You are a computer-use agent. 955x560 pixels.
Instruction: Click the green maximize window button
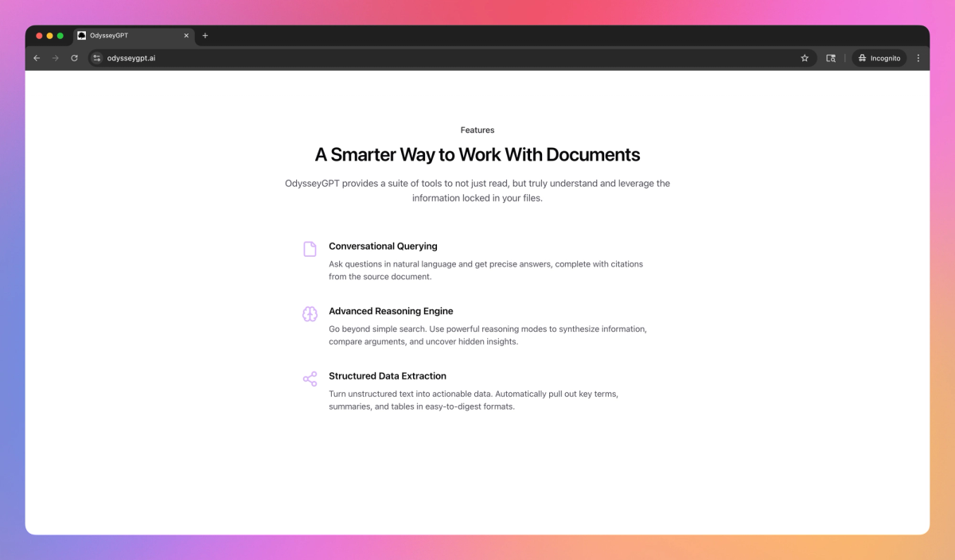click(60, 36)
